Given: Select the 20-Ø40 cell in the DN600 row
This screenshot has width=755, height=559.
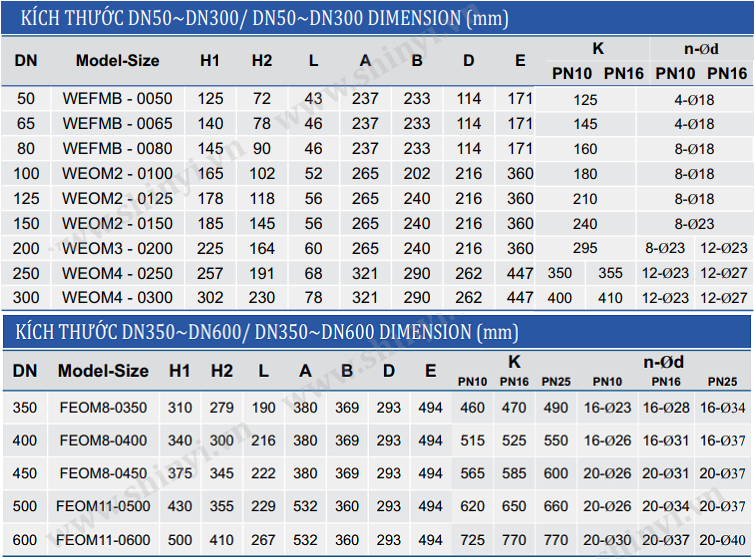Looking at the screenshot, I should pyautogui.click(x=722, y=541).
